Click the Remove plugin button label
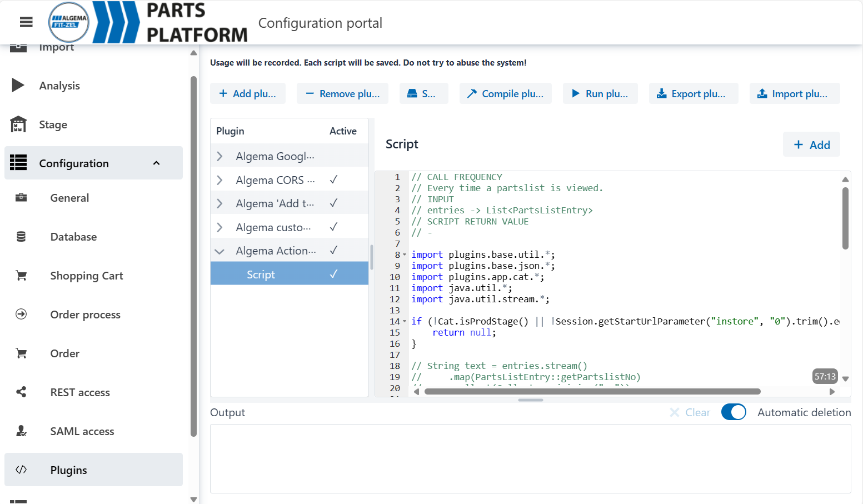 pos(350,93)
